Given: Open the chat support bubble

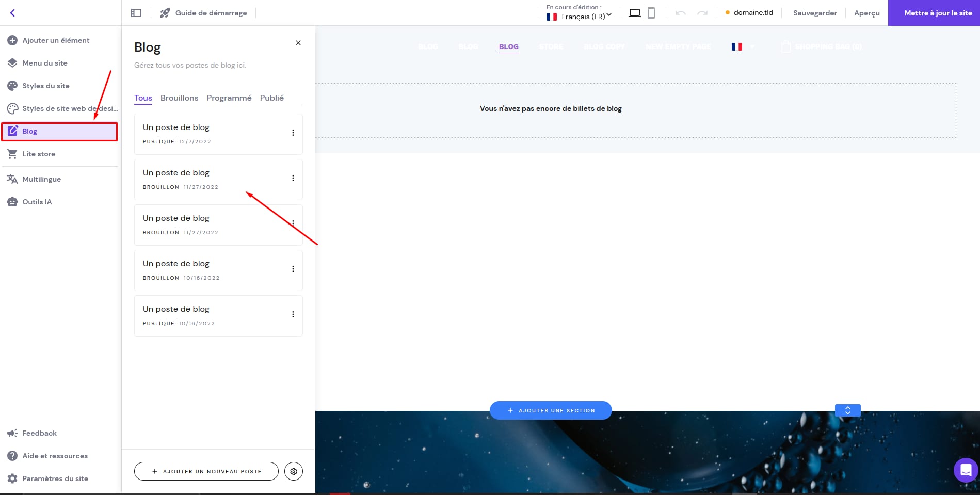Looking at the screenshot, I should coord(966,470).
